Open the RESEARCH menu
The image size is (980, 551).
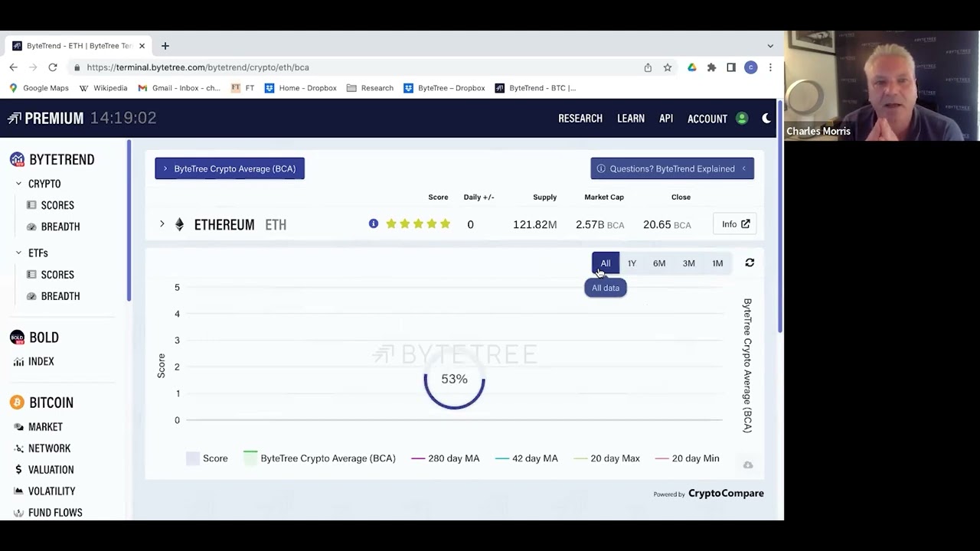tap(580, 119)
